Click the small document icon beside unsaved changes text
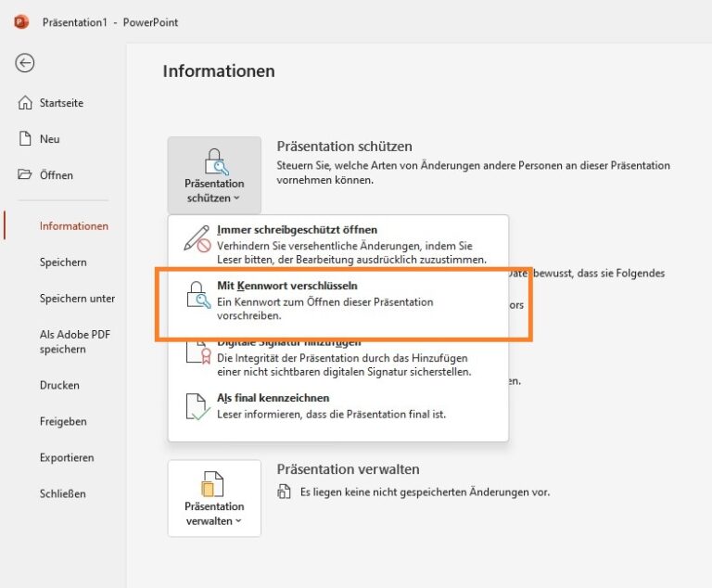Screen dimensions: 712x588 (x=285, y=492)
